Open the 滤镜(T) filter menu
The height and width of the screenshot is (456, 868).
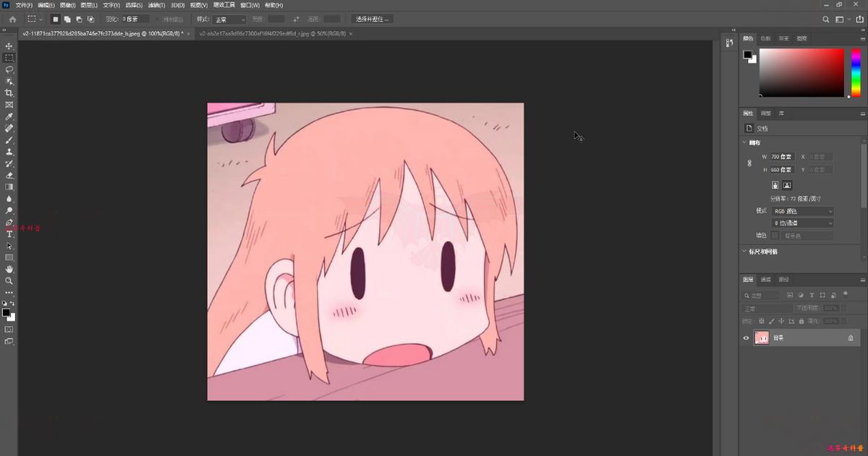click(156, 5)
